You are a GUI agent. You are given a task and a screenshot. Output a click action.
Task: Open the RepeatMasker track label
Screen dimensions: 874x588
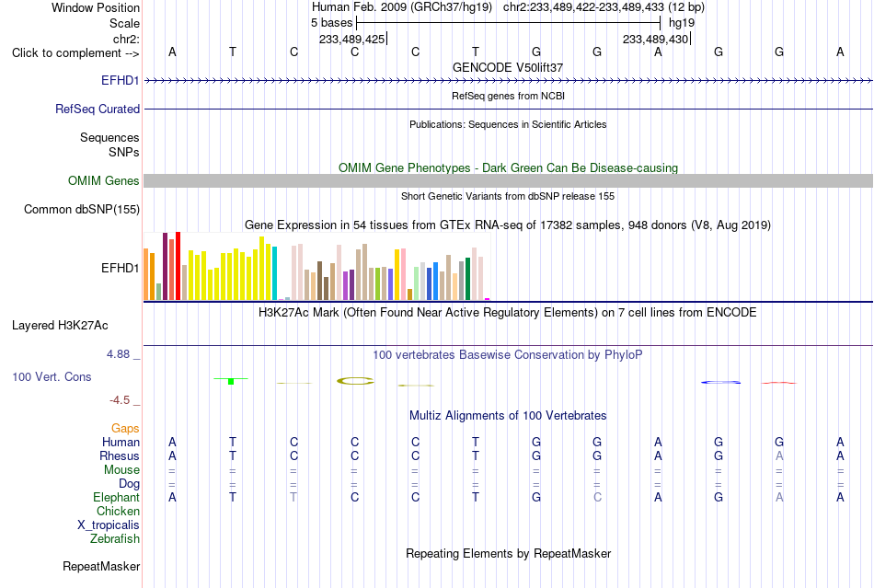[x=101, y=566]
